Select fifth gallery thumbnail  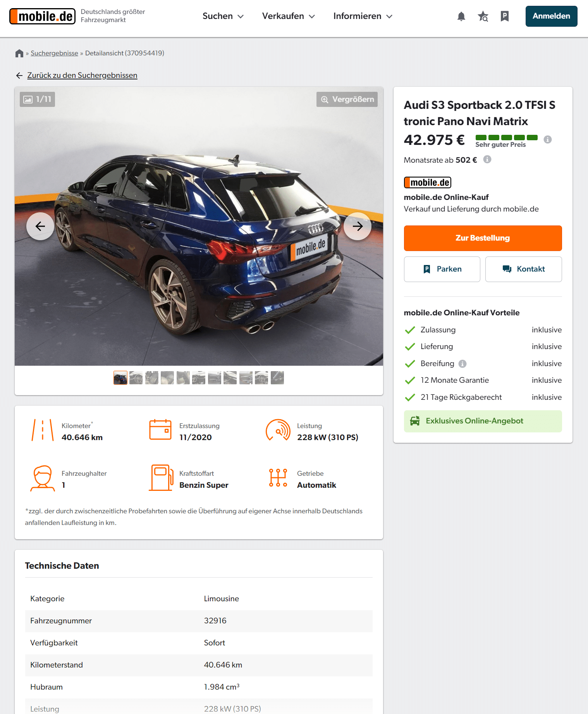[183, 378]
